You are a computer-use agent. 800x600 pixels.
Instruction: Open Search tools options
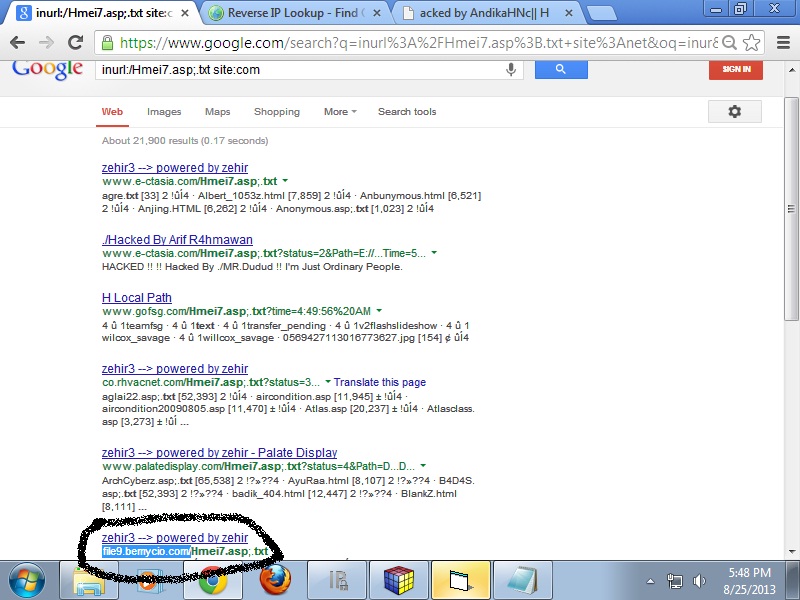(407, 112)
